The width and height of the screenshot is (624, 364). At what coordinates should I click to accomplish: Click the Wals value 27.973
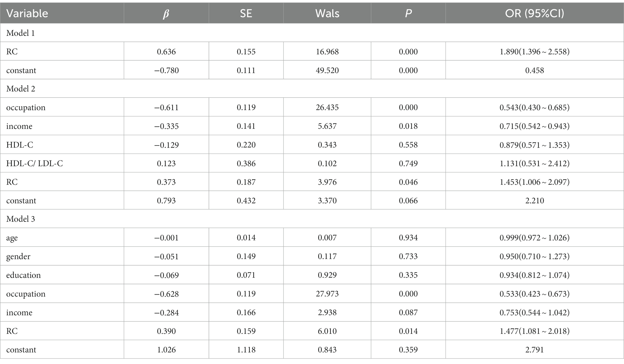327,294
